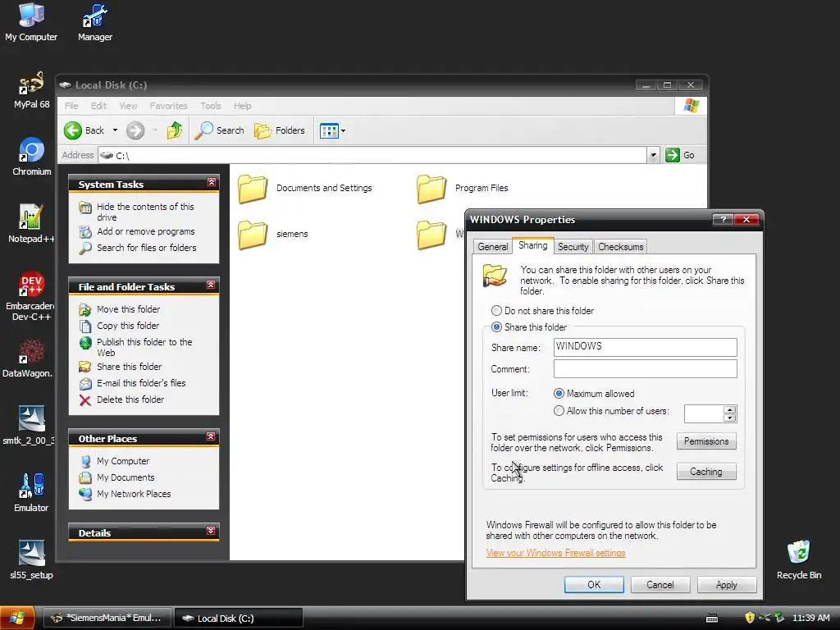Open Back button history dropdown arrow
This screenshot has width=840, height=630.
(115, 130)
